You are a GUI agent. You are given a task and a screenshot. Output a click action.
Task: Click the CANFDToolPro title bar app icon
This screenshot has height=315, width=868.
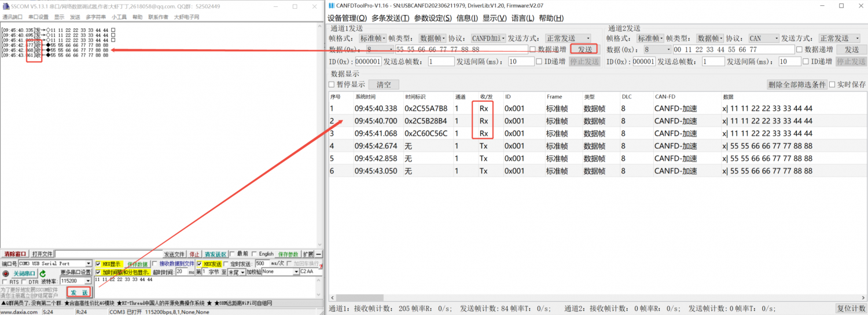pos(330,6)
